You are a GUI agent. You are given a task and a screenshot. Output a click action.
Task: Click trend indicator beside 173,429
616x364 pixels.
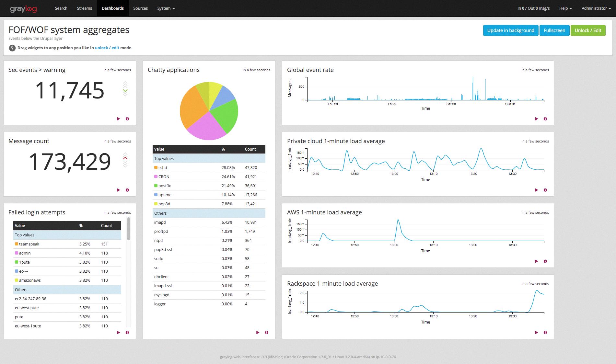pyautogui.click(x=125, y=160)
